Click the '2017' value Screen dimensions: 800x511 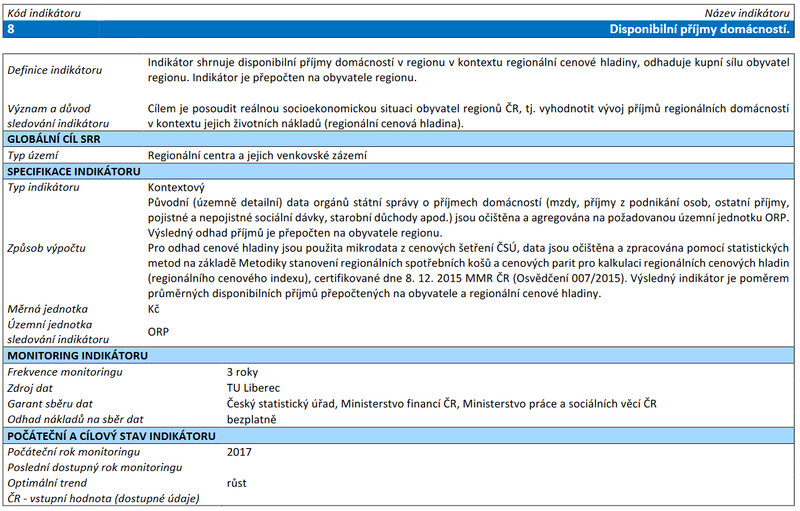(239, 452)
